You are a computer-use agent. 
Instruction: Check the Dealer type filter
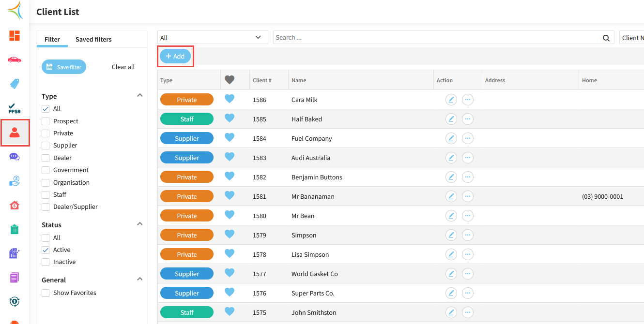click(46, 158)
